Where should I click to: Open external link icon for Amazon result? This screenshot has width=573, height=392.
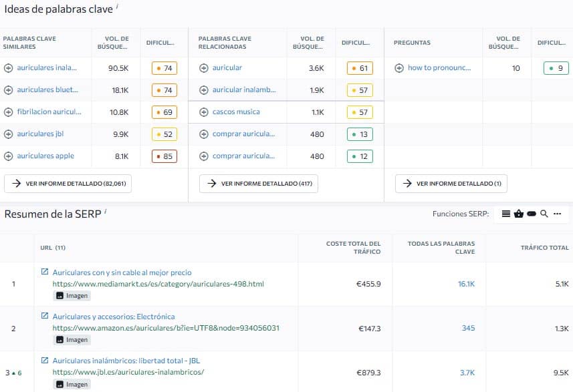coord(45,316)
